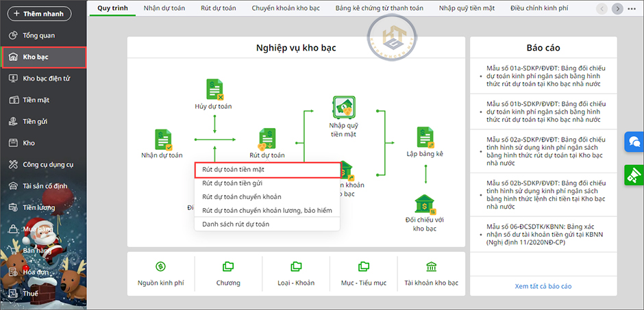644x310 pixels.
Task: Open the tab bar more-options menu
Action: (634, 8)
